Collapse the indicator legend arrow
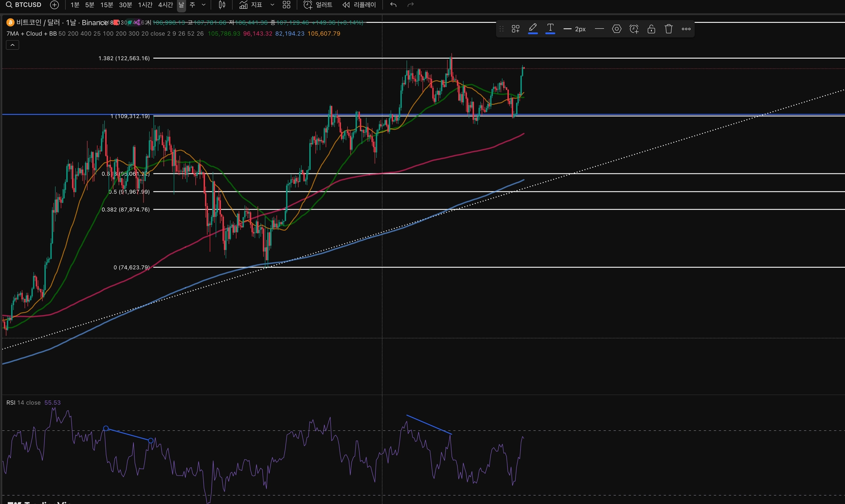The image size is (845, 504). tap(12, 45)
